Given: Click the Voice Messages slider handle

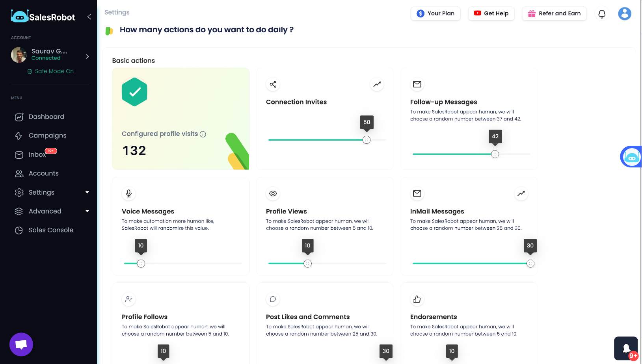Looking at the screenshot, I should pyautogui.click(x=141, y=264).
